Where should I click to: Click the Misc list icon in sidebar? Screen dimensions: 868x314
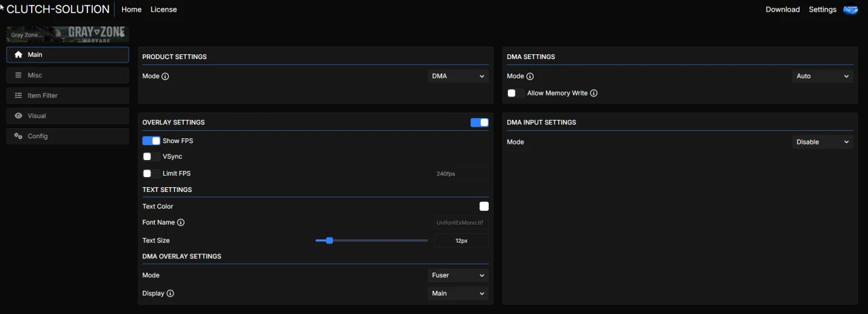tap(18, 75)
